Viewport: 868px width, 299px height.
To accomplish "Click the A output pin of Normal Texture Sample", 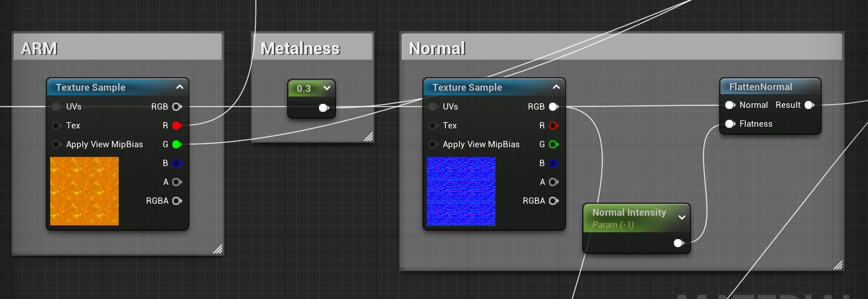I will (553, 182).
